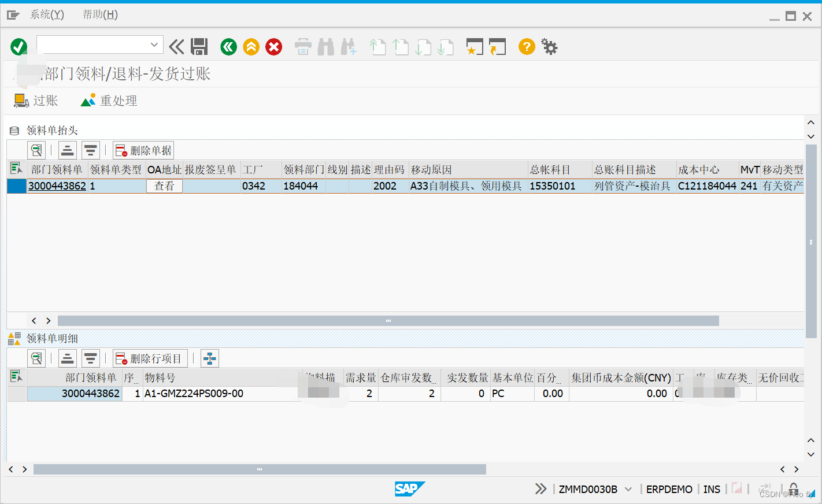Click the filter icon in 领料单抬头 panel
Image resolution: width=822 pixels, height=504 pixels.
click(90, 150)
